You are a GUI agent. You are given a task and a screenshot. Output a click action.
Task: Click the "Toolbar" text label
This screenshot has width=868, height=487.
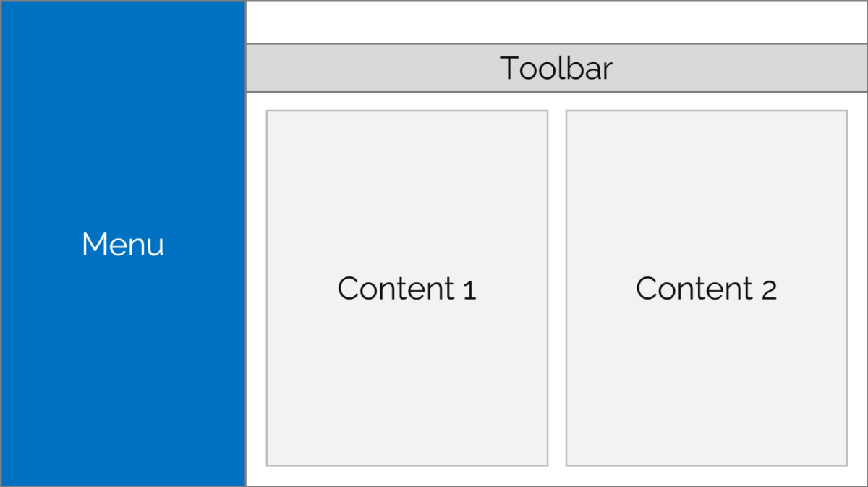pos(556,68)
